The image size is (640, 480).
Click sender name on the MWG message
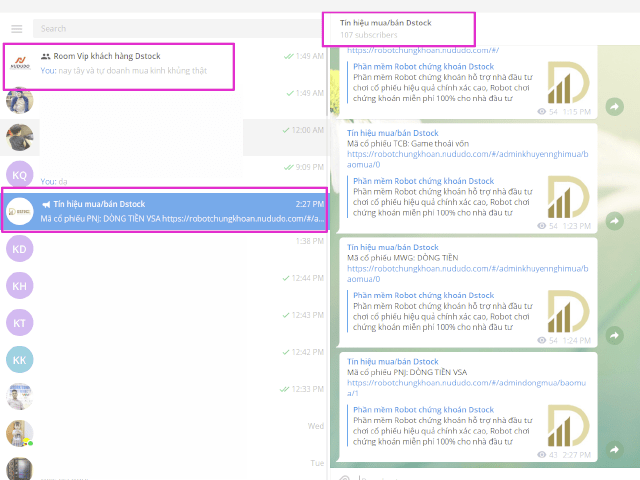coord(393,247)
